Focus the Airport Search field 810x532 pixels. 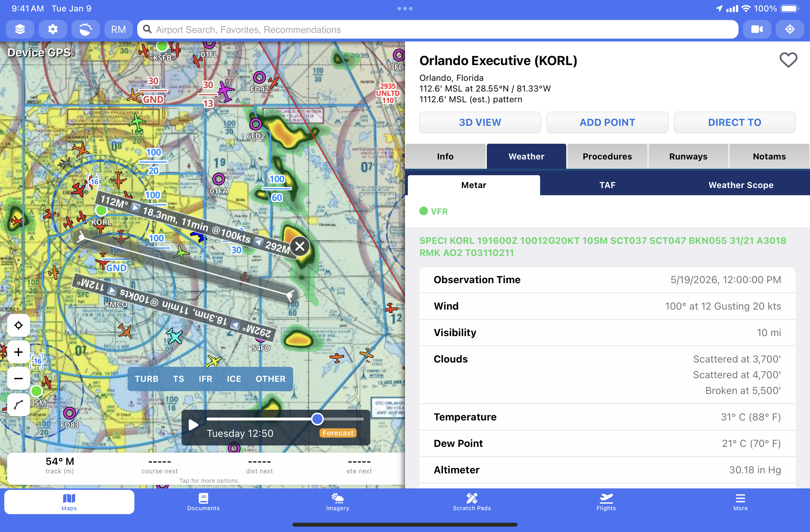point(438,29)
